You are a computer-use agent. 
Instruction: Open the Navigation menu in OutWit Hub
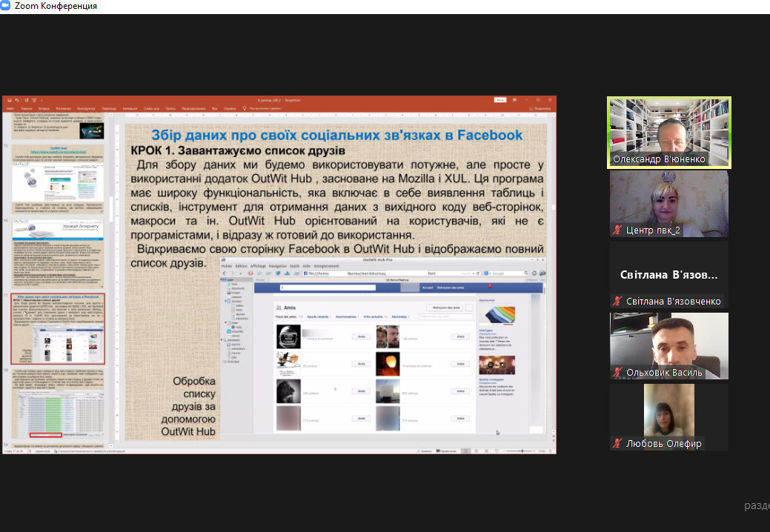click(x=277, y=266)
